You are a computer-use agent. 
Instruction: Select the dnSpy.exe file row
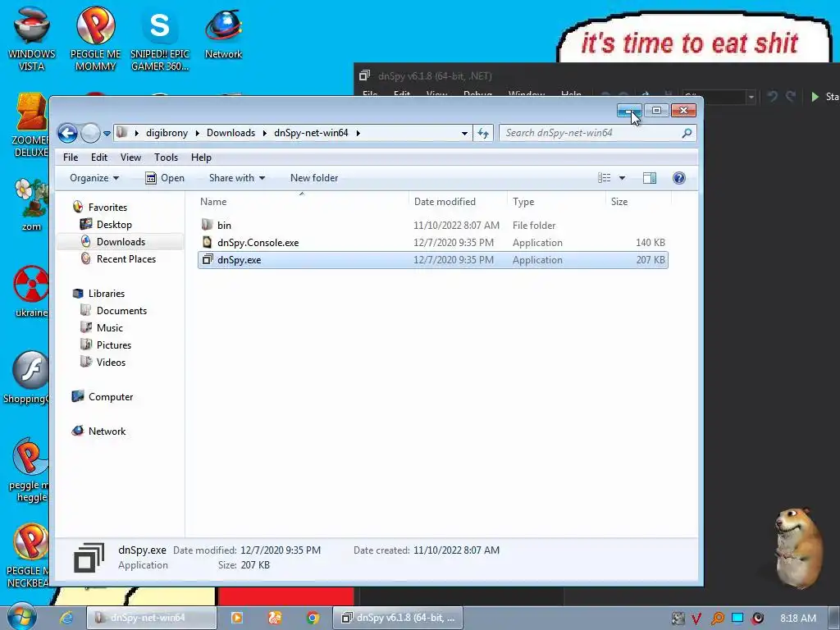coord(433,260)
